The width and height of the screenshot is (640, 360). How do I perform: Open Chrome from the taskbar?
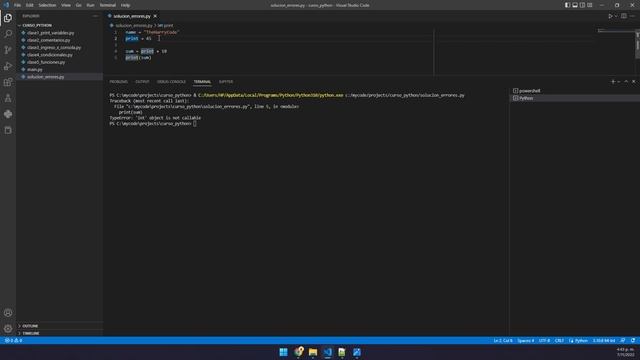[298, 352]
